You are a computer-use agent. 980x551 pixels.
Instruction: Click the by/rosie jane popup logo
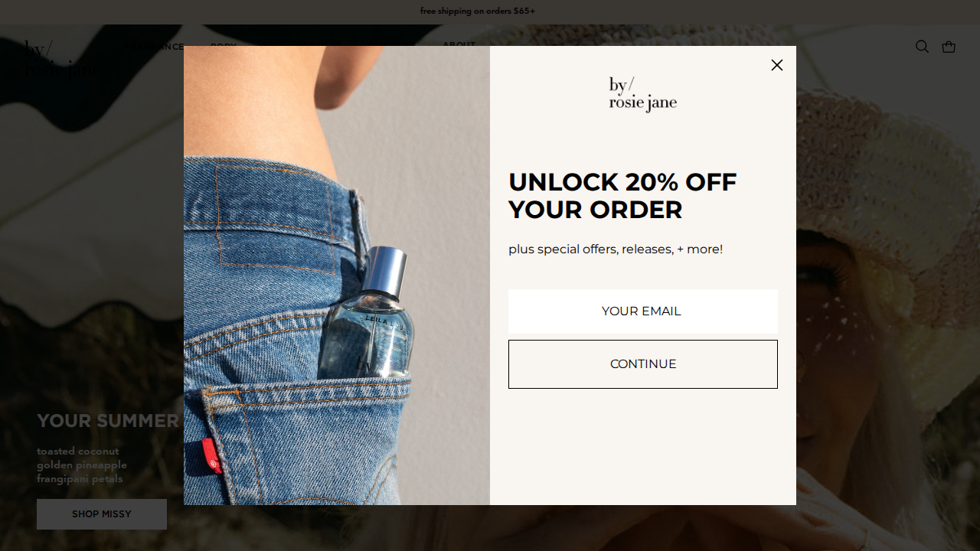tap(643, 95)
